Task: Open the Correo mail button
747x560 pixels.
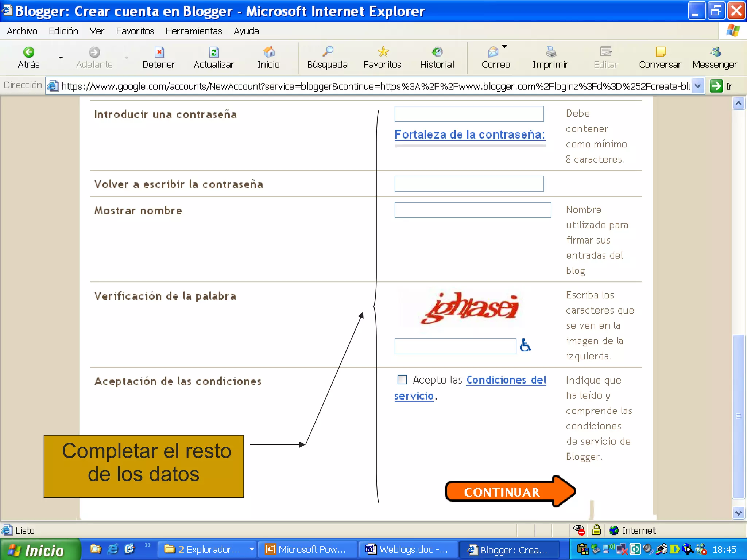Action: (495, 58)
